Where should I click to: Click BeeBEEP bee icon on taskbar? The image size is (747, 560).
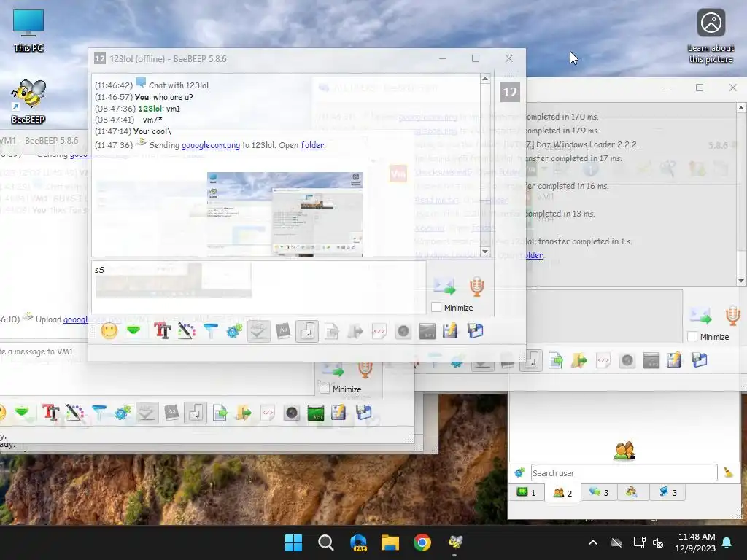(455, 542)
